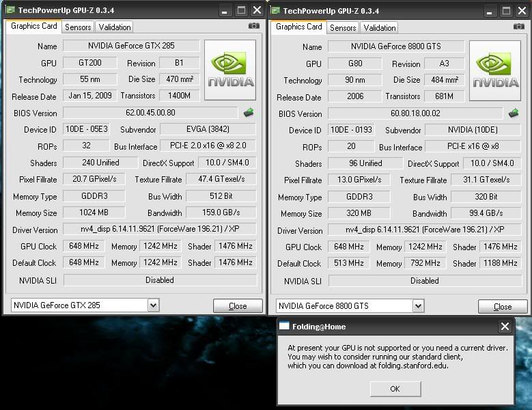
Task: Click the NVIDIA logo in GTX 285 window
Action: (230, 70)
